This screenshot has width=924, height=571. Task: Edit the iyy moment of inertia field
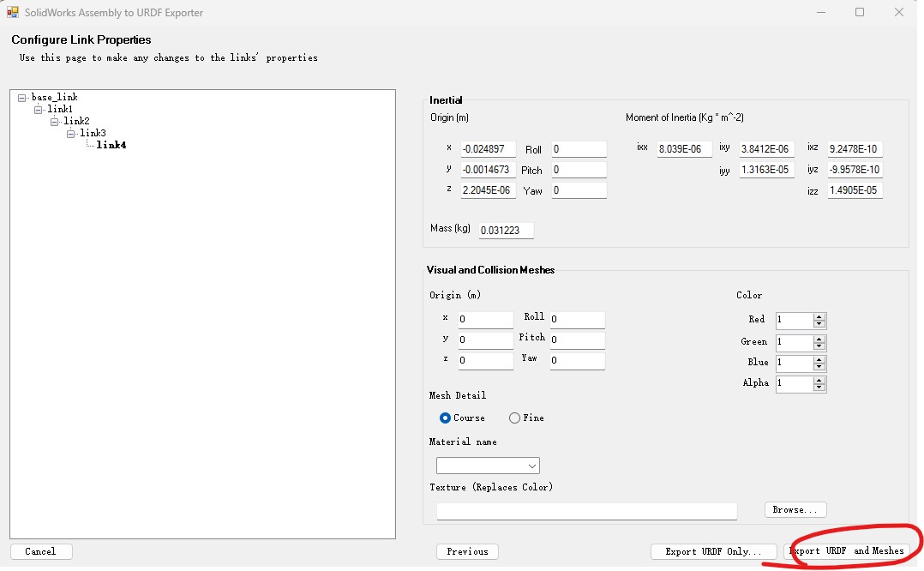point(766,170)
